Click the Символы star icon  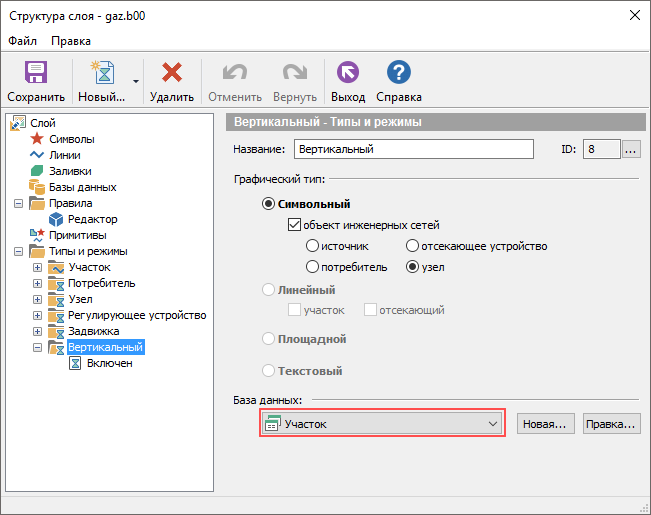point(37,139)
